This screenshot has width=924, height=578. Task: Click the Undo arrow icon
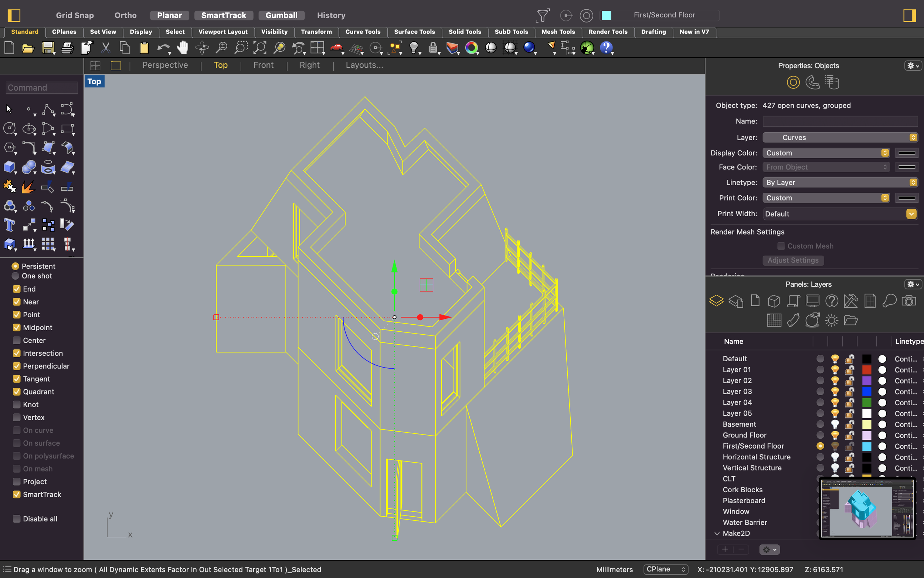coord(163,48)
